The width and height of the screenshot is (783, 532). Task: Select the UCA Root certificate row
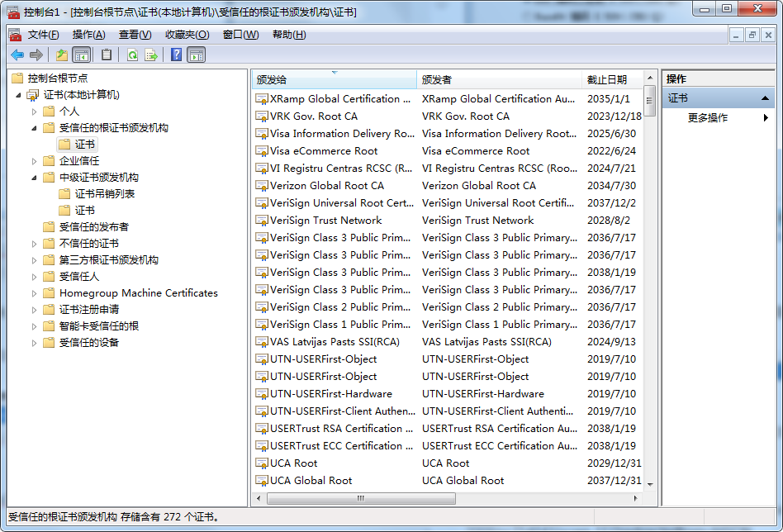tap(448, 463)
